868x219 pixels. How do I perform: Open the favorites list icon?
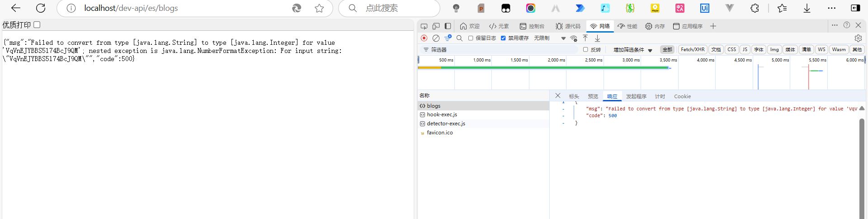click(x=782, y=8)
